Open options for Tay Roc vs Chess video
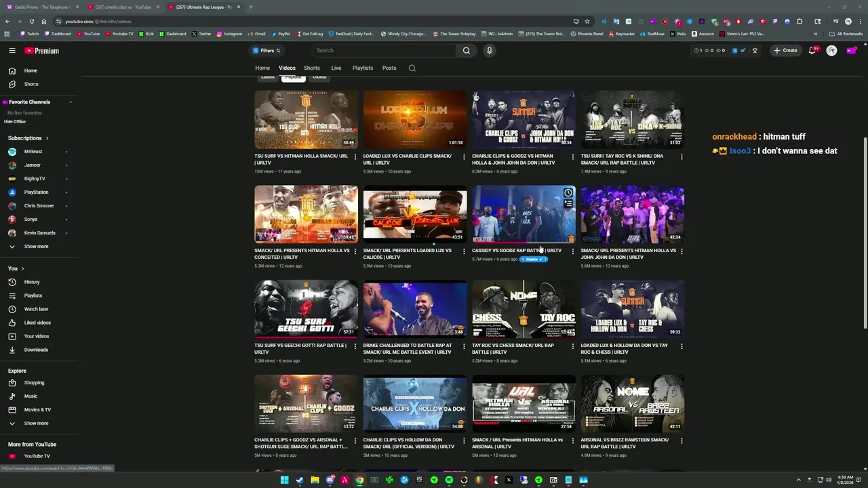Viewport: 868px width, 488px height. click(572, 346)
